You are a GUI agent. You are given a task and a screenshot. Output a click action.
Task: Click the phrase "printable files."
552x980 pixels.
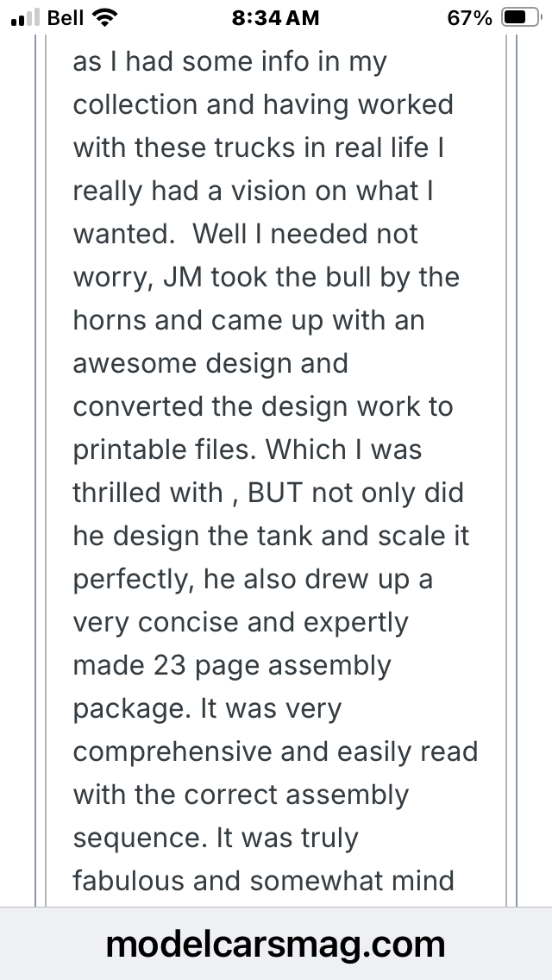click(165, 450)
